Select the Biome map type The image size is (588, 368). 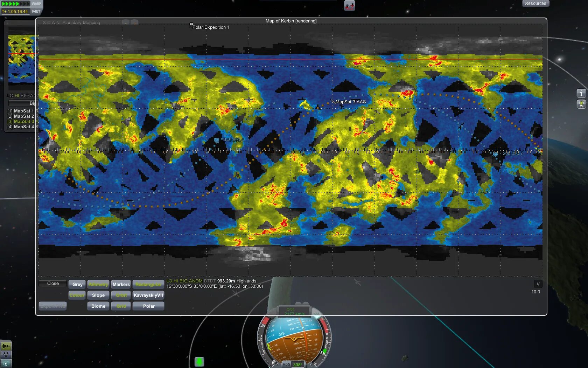pos(98,306)
